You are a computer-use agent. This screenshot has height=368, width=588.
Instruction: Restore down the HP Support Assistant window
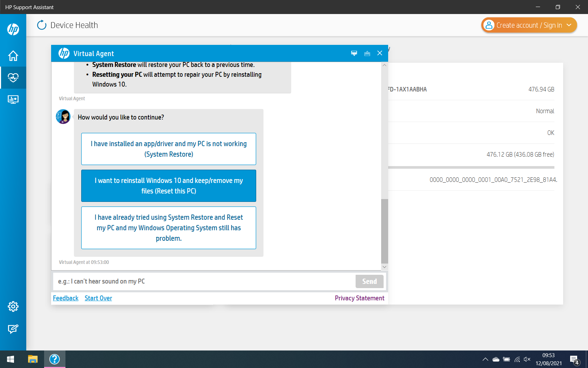[x=558, y=7]
